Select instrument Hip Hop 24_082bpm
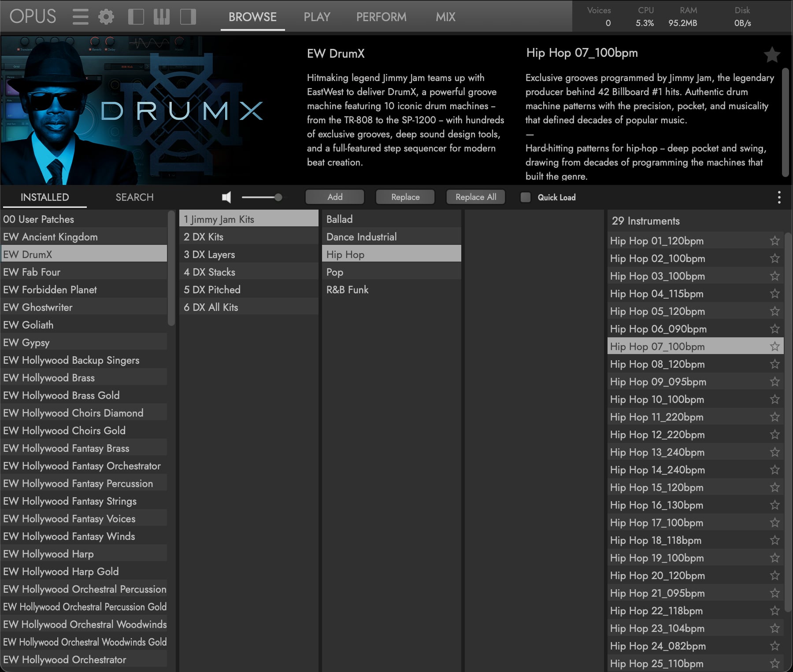 coord(695,646)
